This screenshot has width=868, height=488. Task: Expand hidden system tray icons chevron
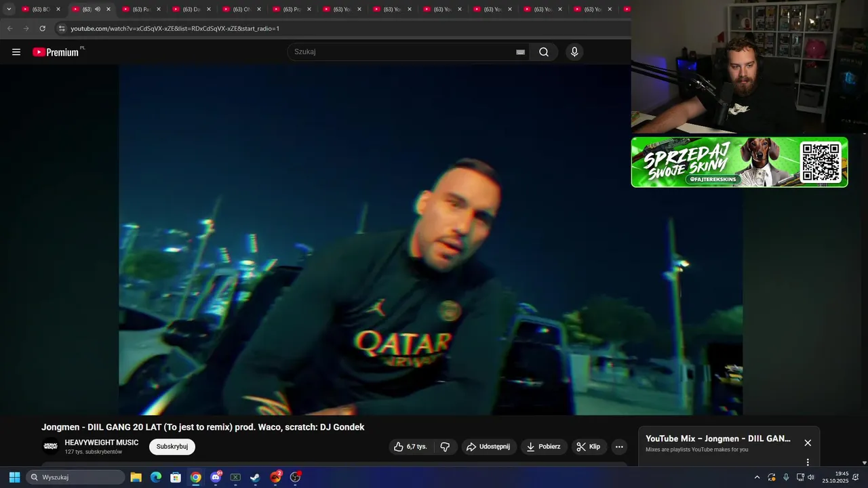[x=757, y=477]
